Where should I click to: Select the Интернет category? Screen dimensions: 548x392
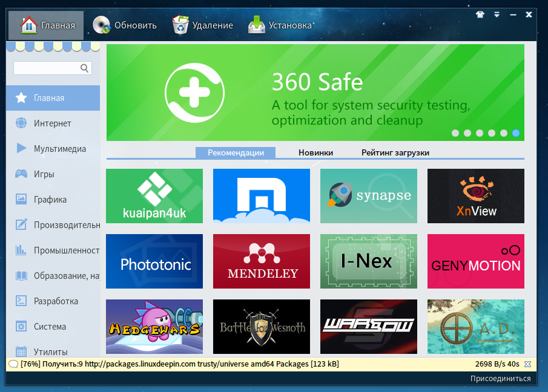point(53,123)
